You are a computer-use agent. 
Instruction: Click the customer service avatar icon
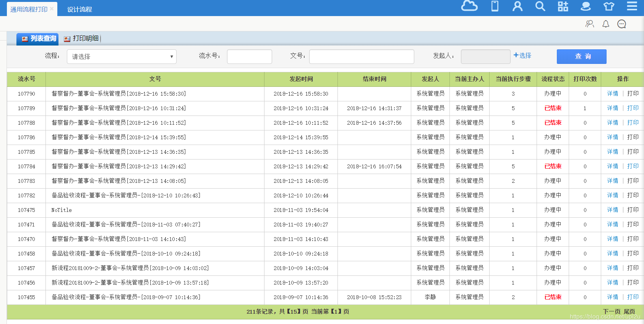click(x=586, y=6)
